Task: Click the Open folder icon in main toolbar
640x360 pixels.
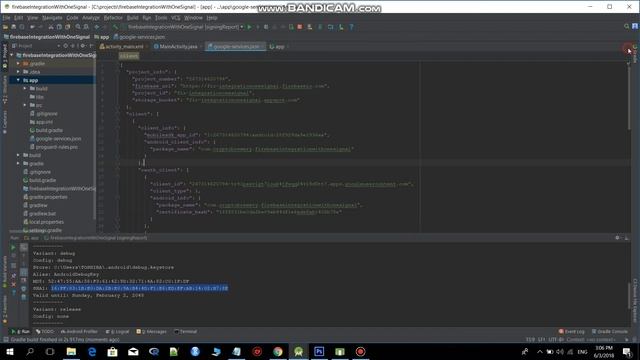Action: point(5,27)
